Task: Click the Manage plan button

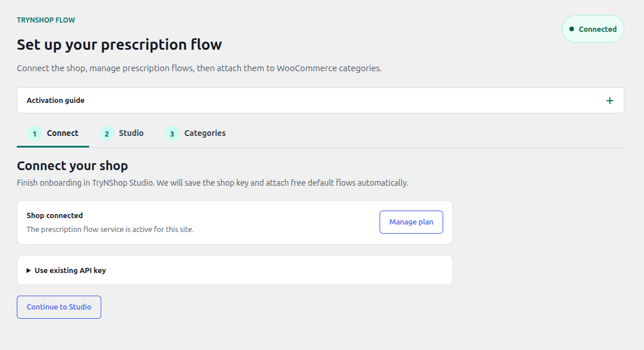Action: pos(411,222)
